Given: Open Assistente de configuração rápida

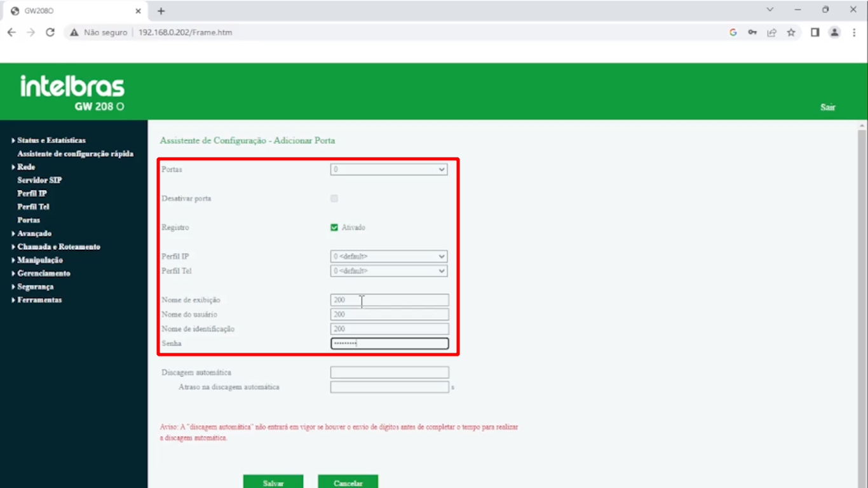Looking at the screenshot, I should (76, 154).
